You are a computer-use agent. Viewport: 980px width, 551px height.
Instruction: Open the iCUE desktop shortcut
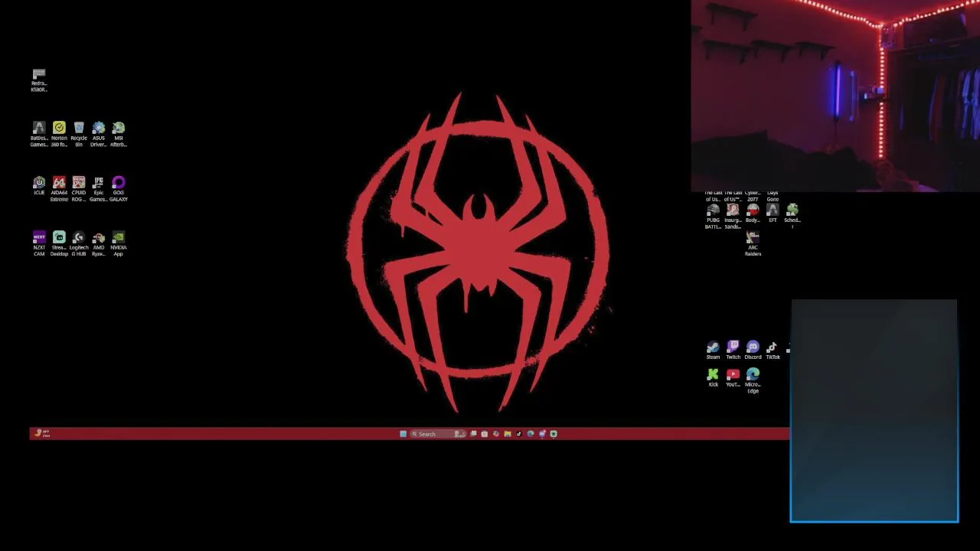(39, 186)
